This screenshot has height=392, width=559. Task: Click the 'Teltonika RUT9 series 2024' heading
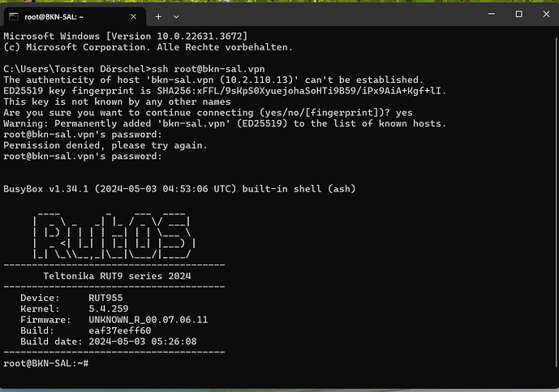(117, 276)
